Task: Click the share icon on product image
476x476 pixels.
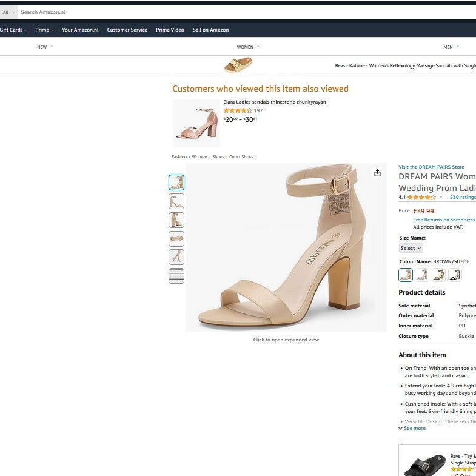Action: (x=377, y=173)
